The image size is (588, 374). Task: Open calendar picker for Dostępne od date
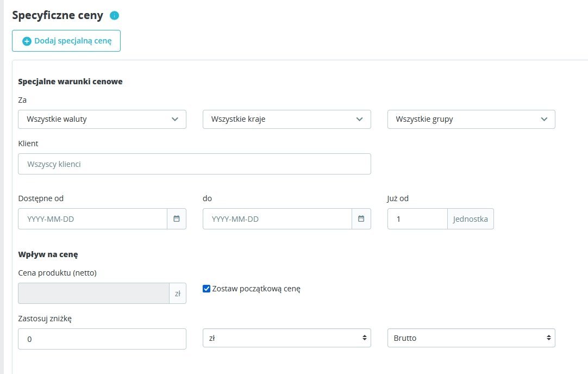(x=177, y=219)
